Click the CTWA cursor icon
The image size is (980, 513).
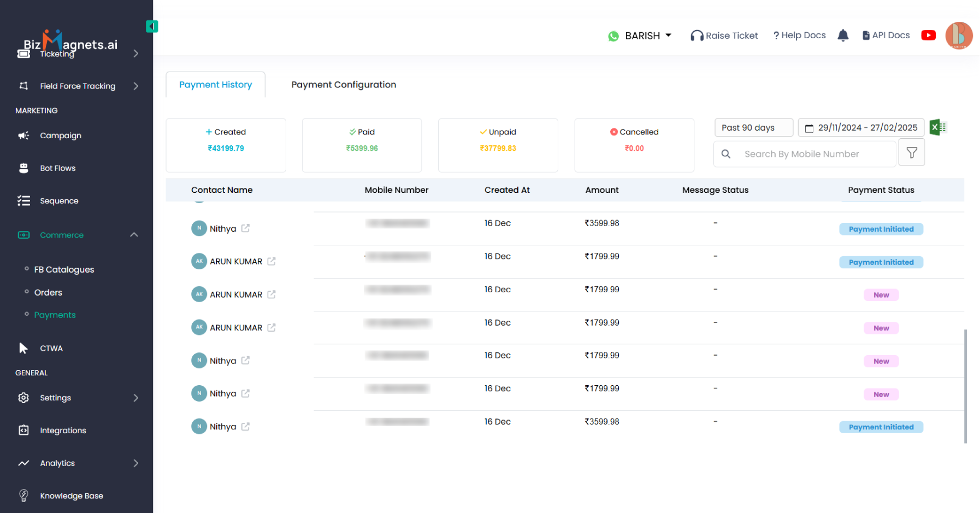(x=23, y=348)
